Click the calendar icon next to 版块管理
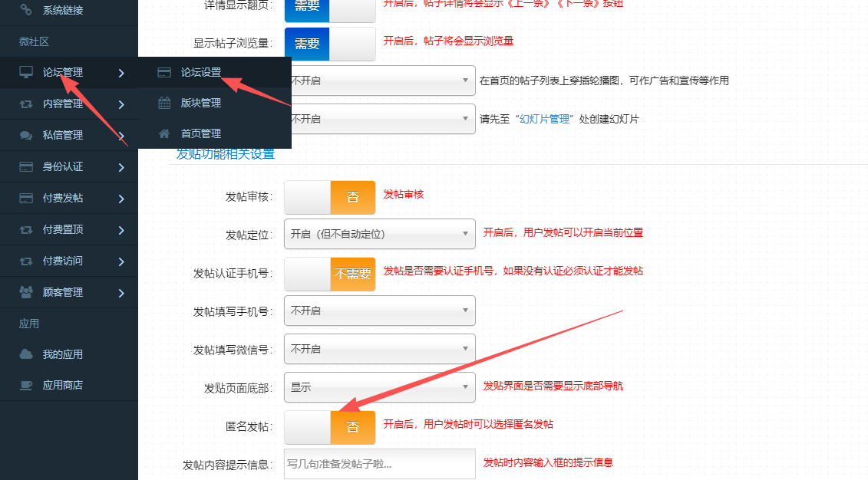The height and width of the screenshot is (480, 868). [x=164, y=103]
